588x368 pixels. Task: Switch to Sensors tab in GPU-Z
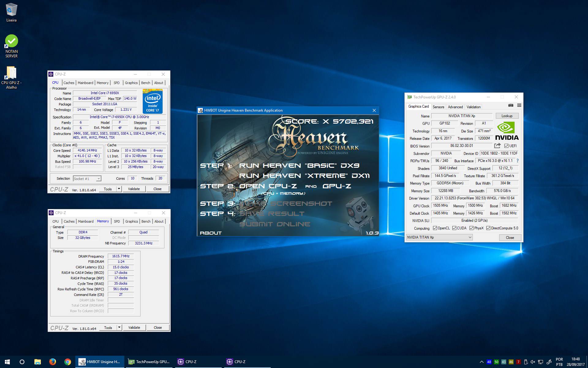click(438, 107)
